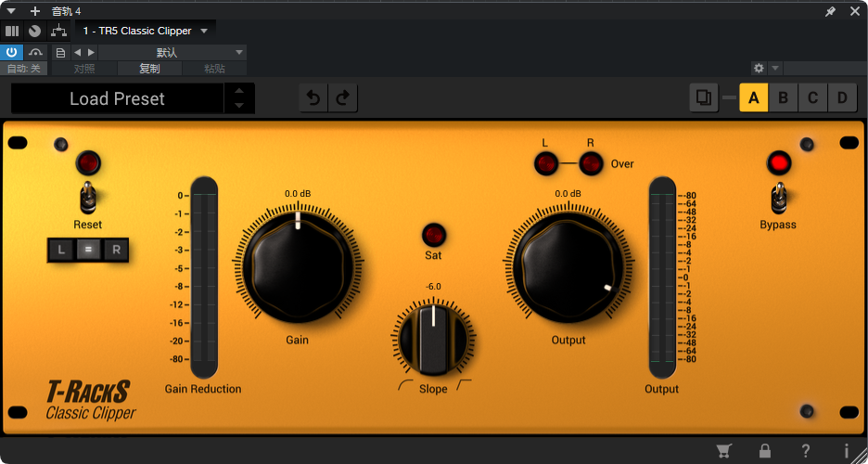868x464 pixels.
Task: Expand the dropdown arrow next to the gear
Action: 775,68
